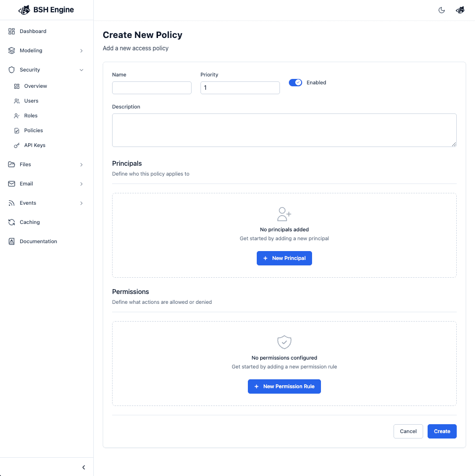Click the BSH Engine logo icon
The height and width of the screenshot is (476, 475).
[24, 10]
